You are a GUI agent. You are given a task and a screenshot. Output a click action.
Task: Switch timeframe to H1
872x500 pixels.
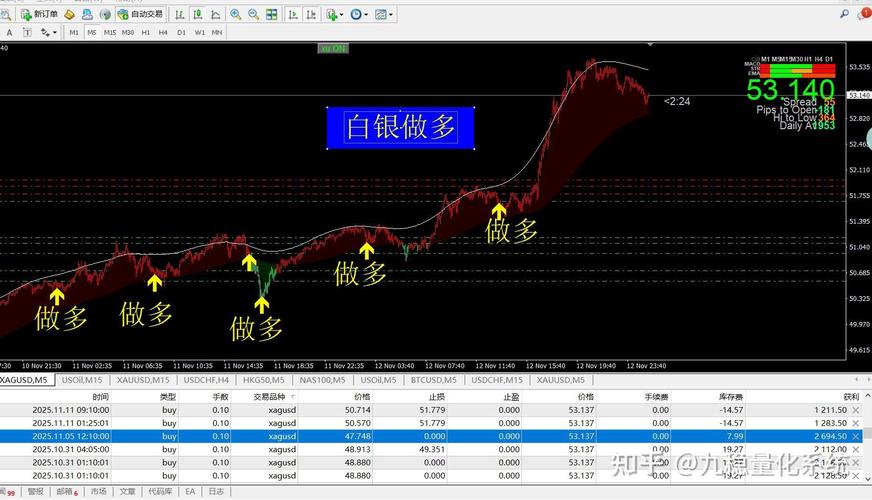[x=146, y=33]
